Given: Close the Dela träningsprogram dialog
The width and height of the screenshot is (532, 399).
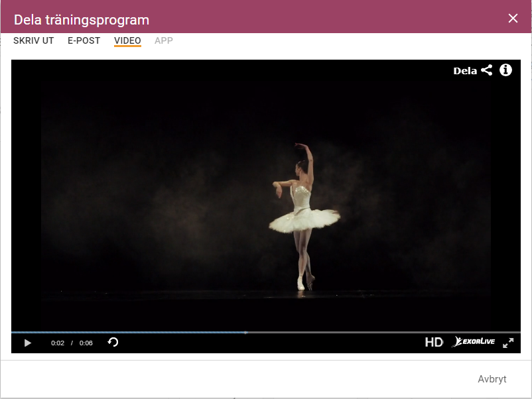Looking at the screenshot, I should (513, 19).
